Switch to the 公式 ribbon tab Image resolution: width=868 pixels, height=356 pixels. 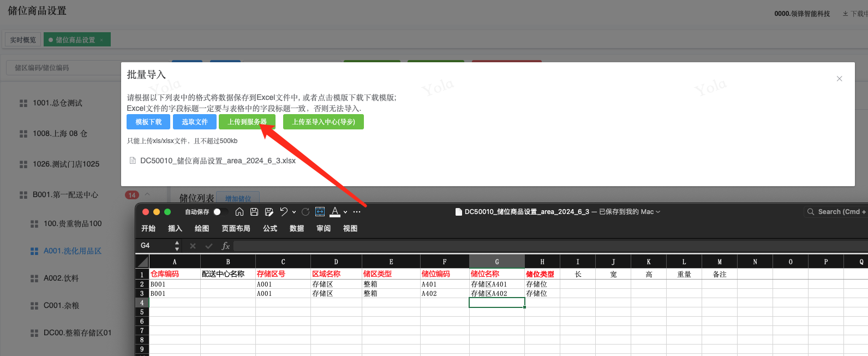pos(270,229)
